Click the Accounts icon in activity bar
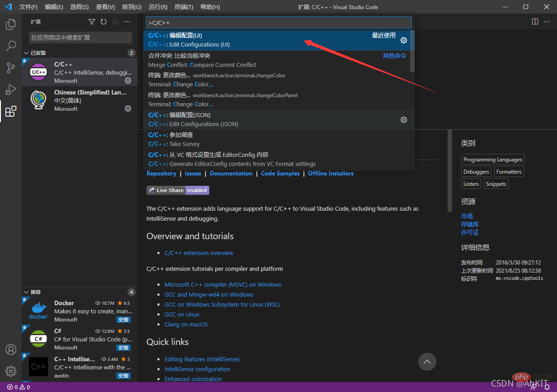557x392 pixels. [x=11, y=349]
